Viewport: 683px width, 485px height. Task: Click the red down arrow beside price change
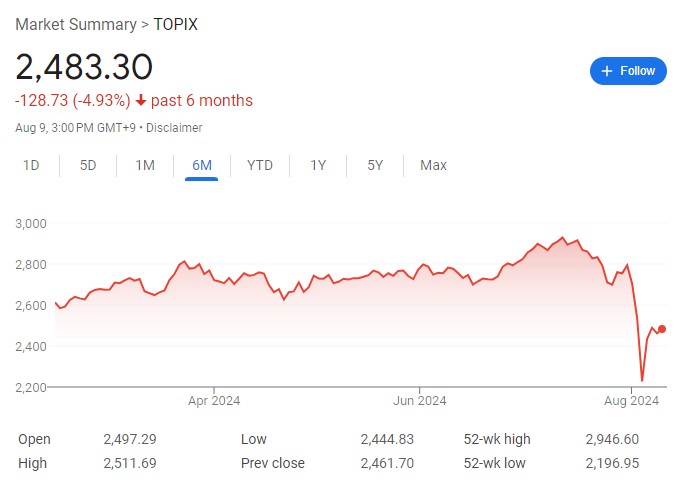coord(141,101)
